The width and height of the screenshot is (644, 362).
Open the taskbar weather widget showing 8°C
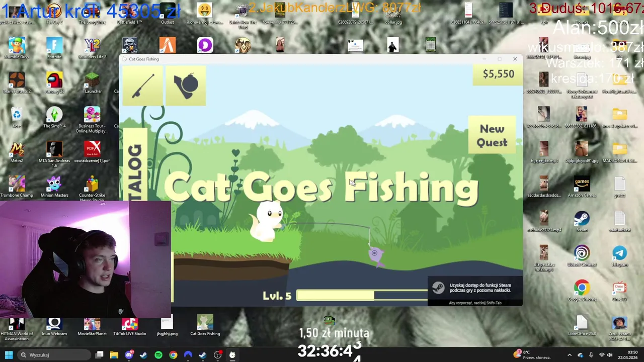coord(532,355)
